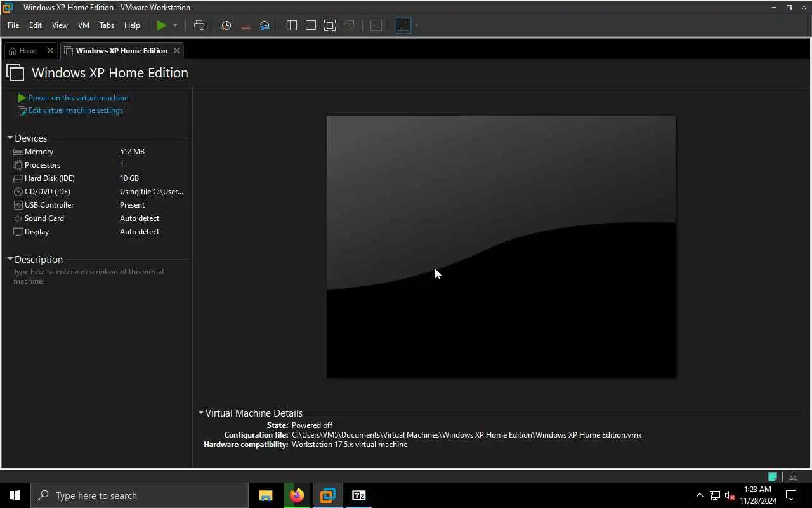812x508 pixels.
Task: Select the CD/DVD (IDE) device row
Action: point(98,192)
